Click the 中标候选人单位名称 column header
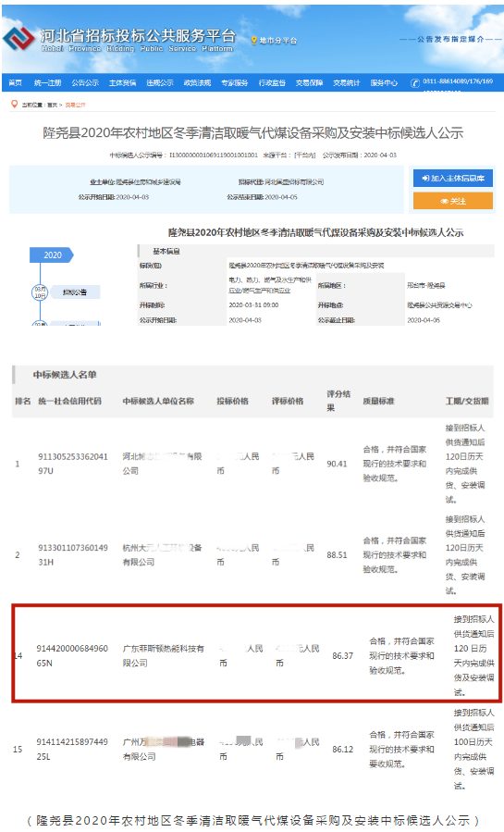Image resolution: width=504 pixels, height=832 pixels. click(x=158, y=401)
